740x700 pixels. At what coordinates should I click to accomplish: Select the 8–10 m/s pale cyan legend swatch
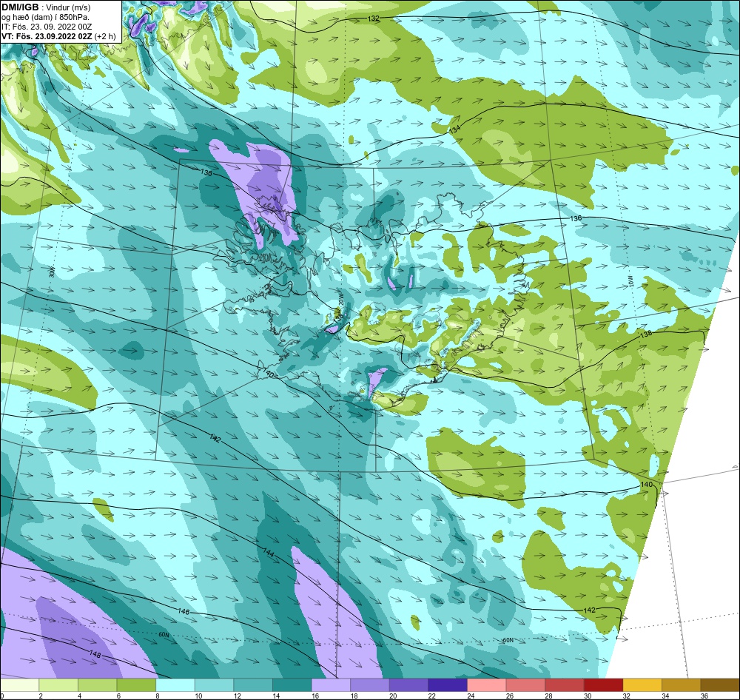(x=175, y=685)
